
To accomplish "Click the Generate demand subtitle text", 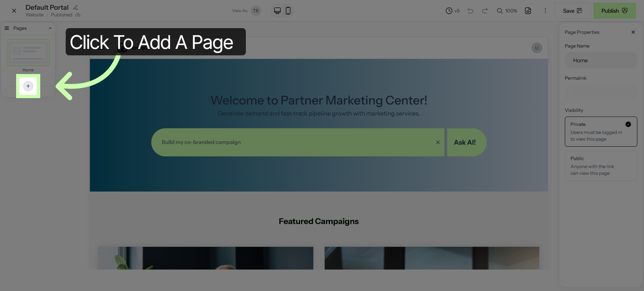I will click(x=319, y=114).
